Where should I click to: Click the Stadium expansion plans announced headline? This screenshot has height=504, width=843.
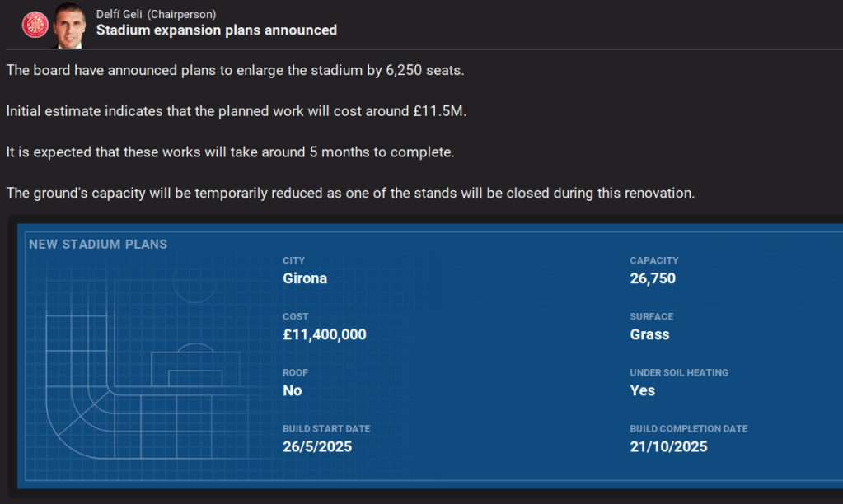[217, 30]
